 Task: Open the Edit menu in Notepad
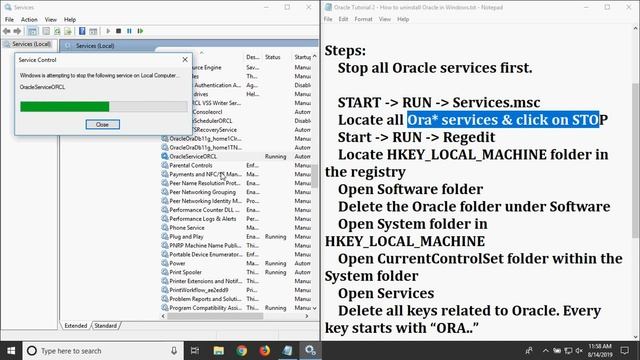[343, 19]
